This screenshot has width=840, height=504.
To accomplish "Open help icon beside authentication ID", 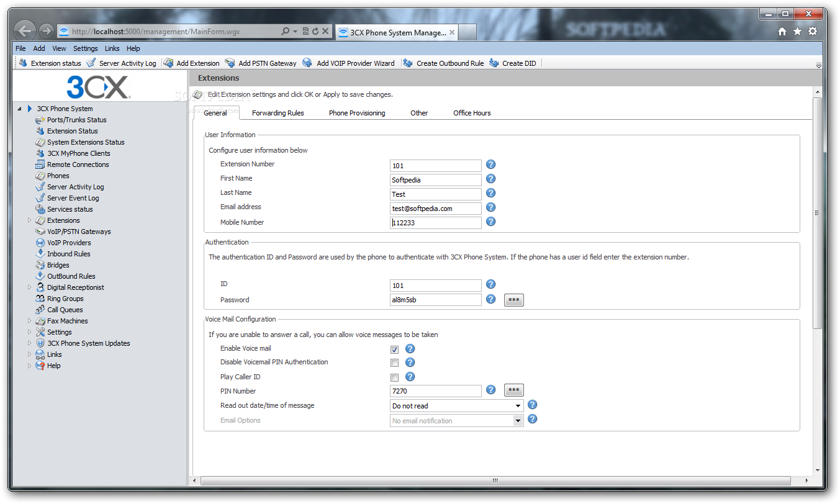I will [490, 284].
